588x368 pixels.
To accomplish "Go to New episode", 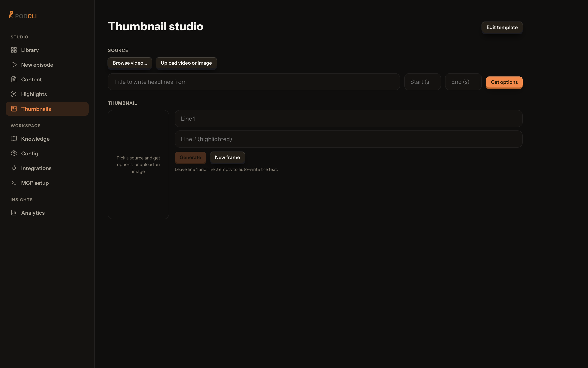I will click(47, 65).
